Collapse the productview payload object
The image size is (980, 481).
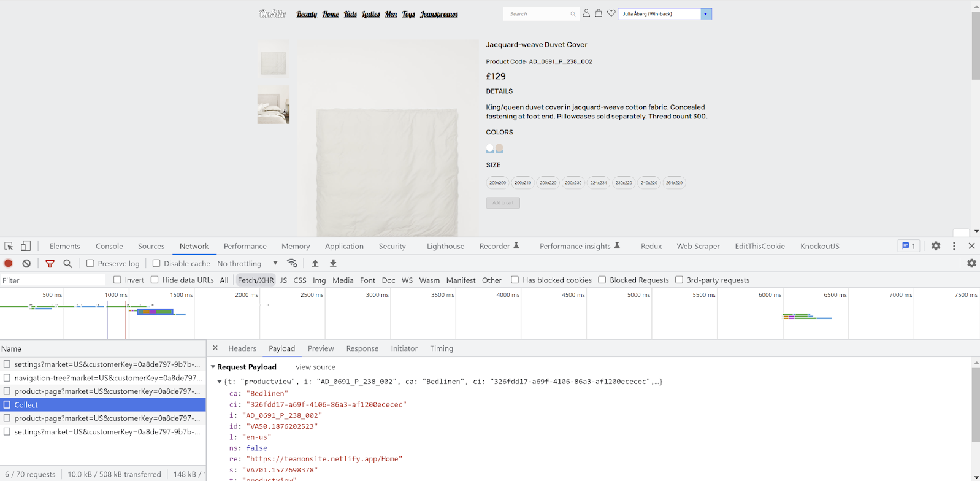point(220,382)
